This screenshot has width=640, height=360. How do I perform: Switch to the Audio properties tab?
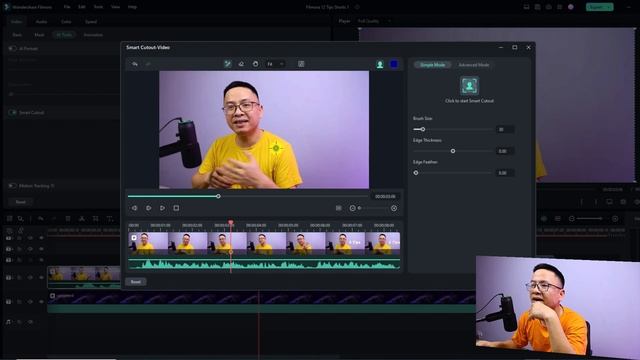pyautogui.click(x=41, y=22)
